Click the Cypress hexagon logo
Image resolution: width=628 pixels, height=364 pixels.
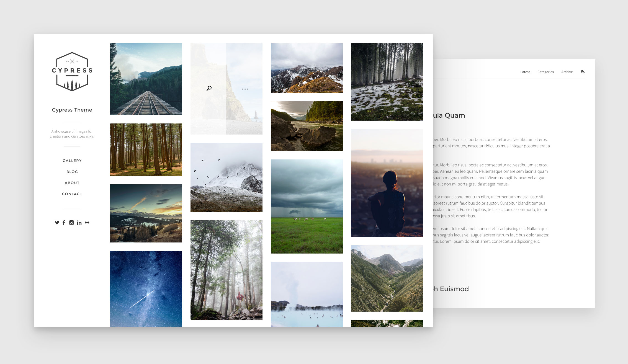click(x=72, y=72)
